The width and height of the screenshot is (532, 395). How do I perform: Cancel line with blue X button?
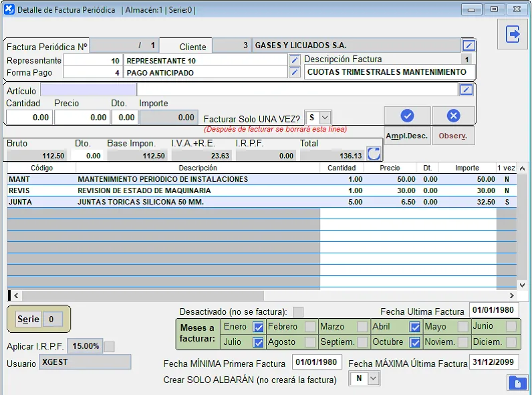[453, 116]
